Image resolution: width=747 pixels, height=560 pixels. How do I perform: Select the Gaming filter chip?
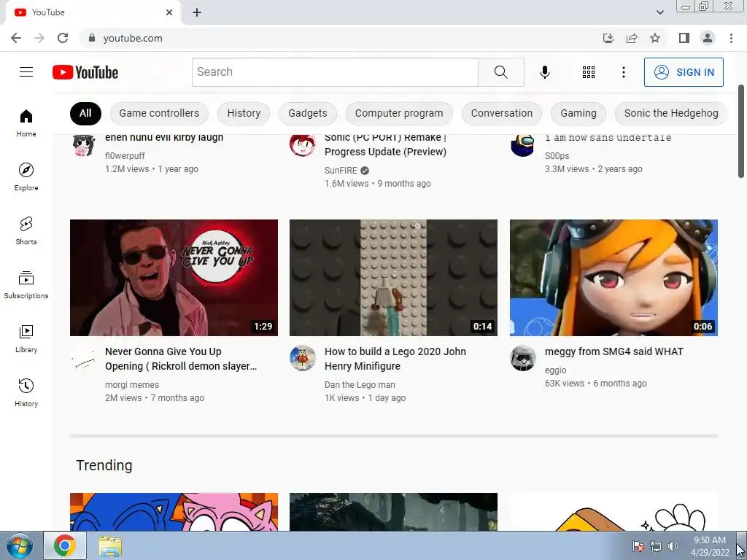[578, 113]
